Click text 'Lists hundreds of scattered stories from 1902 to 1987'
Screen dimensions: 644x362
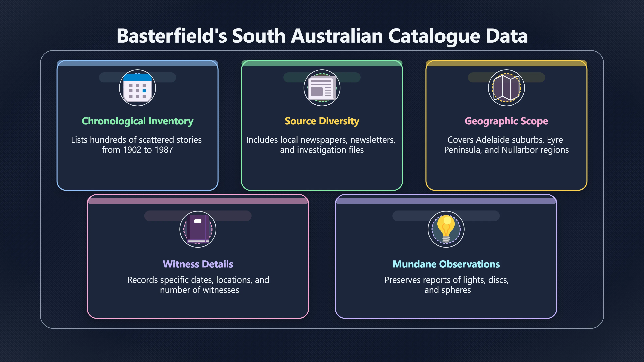[137, 145]
